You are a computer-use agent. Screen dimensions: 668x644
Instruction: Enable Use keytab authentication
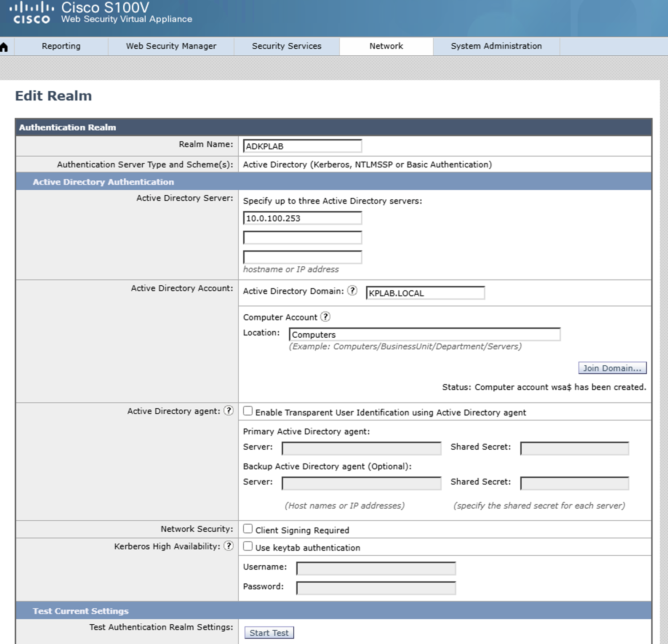(x=248, y=546)
